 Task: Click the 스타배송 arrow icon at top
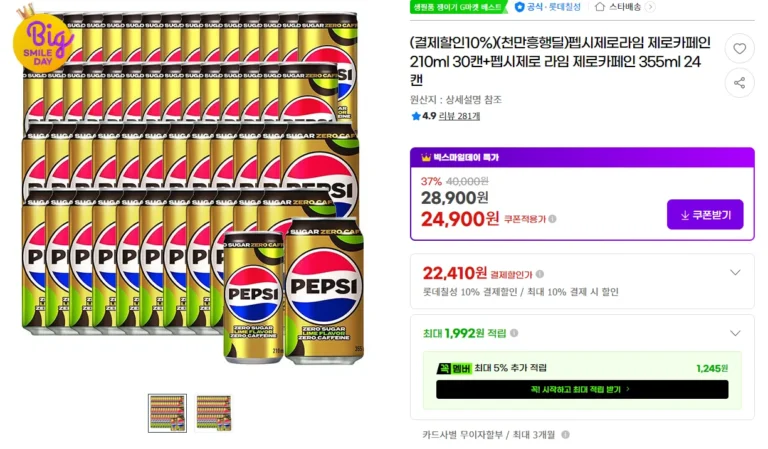tap(650, 7)
